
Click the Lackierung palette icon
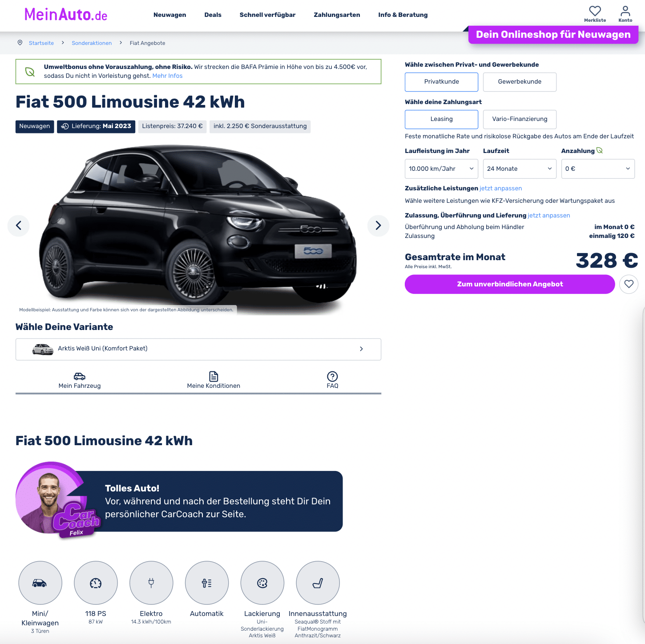(262, 583)
